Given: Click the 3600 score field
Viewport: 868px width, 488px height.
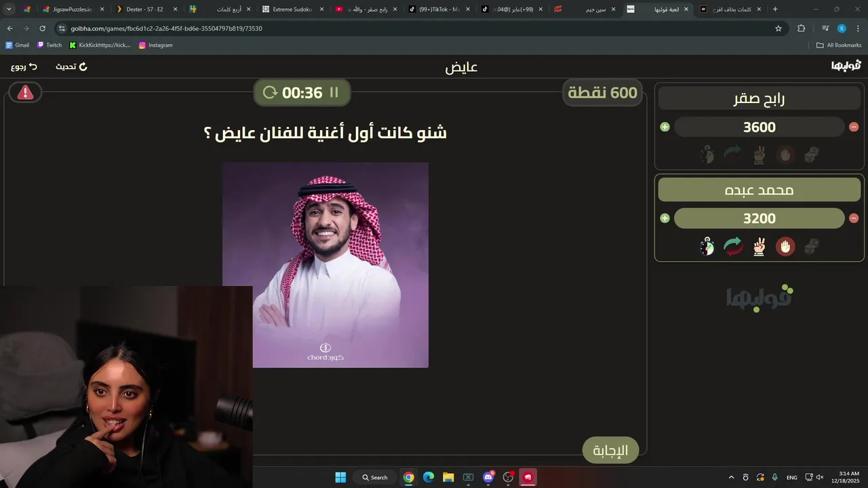Looking at the screenshot, I should (x=759, y=127).
